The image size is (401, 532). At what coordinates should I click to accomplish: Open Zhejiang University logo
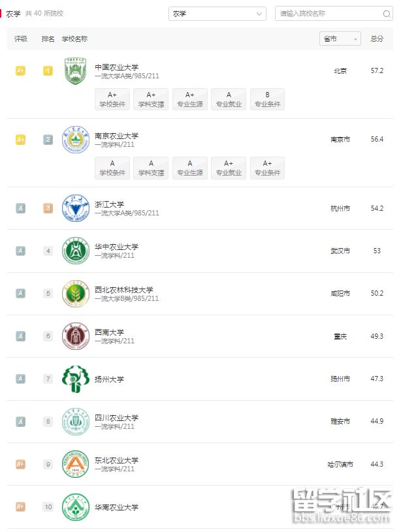75,208
